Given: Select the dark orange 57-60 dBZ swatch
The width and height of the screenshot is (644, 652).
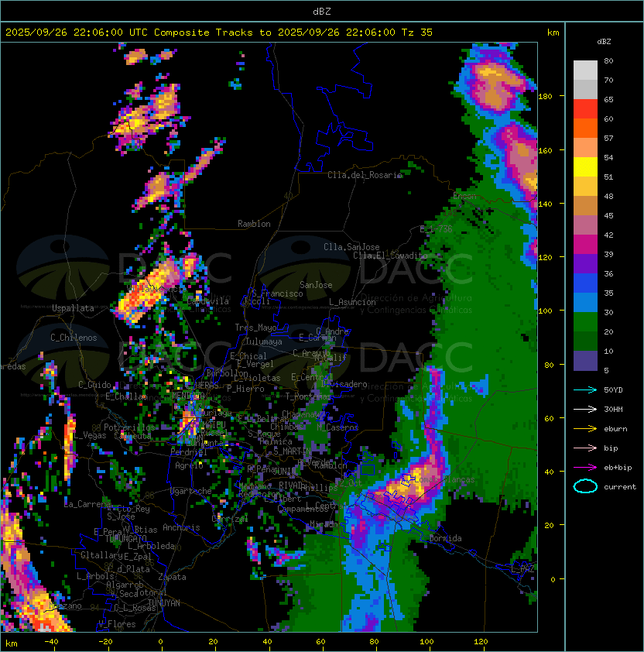Looking at the screenshot, I should point(585,128).
